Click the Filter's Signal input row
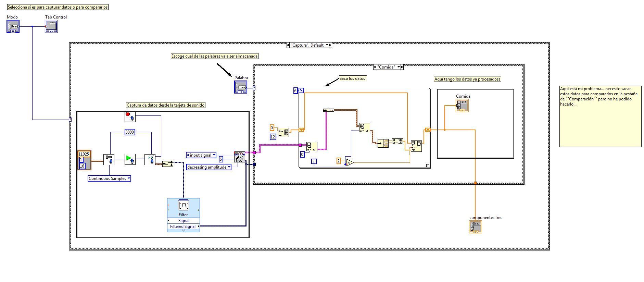Image resolution: width=644 pixels, height=282 pixels. pos(184,221)
